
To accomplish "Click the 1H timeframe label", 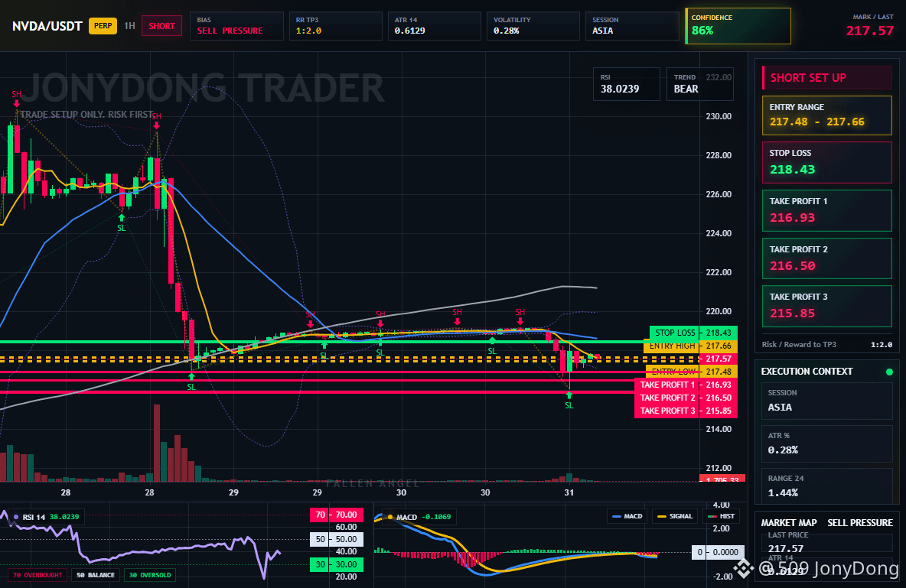I will point(129,26).
